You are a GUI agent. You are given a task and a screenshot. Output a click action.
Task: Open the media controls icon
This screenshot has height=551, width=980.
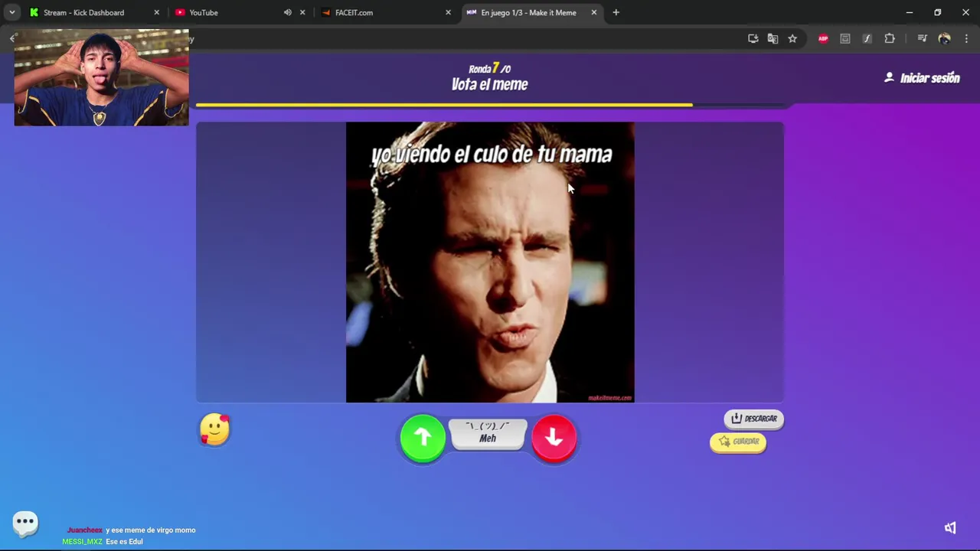922,38
